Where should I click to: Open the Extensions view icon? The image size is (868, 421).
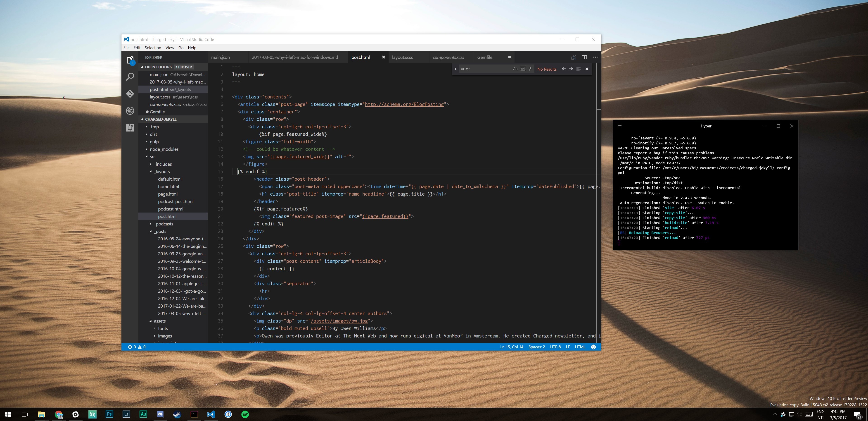[130, 128]
